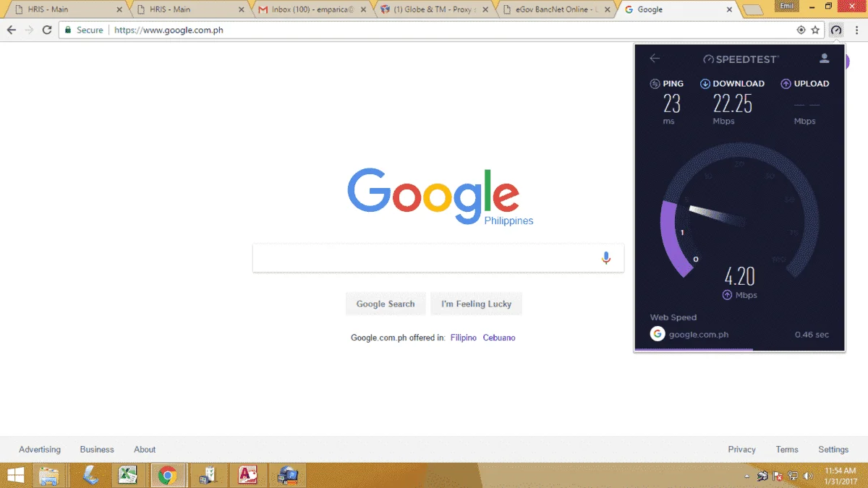This screenshot has height=488, width=868.
Task: Open the Windows Start button
Action: click(14, 475)
